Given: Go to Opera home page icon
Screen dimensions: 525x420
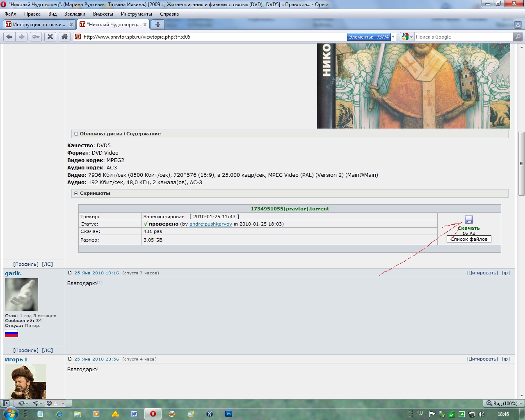Looking at the screenshot, I should [x=64, y=37].
